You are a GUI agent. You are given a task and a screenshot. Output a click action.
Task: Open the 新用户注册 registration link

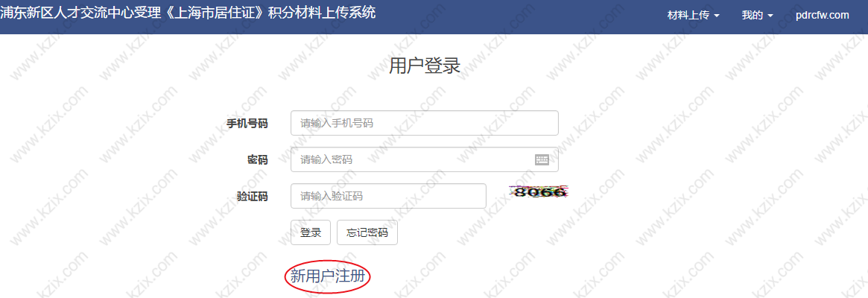pos(328,276)
